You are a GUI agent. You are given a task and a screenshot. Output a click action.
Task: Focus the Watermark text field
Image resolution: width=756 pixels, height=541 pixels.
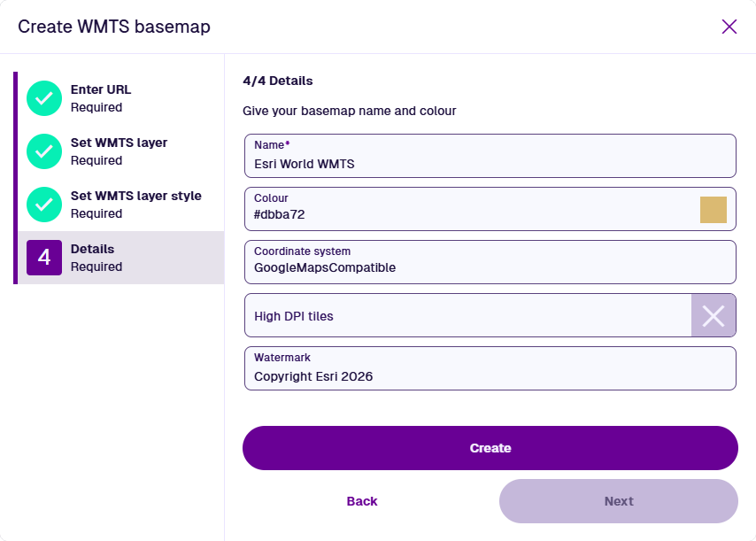[x=490, y=376]
